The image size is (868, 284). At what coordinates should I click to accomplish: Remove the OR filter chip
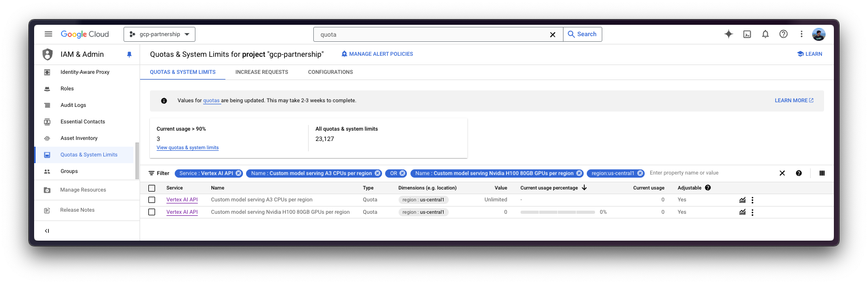point(403,173)
